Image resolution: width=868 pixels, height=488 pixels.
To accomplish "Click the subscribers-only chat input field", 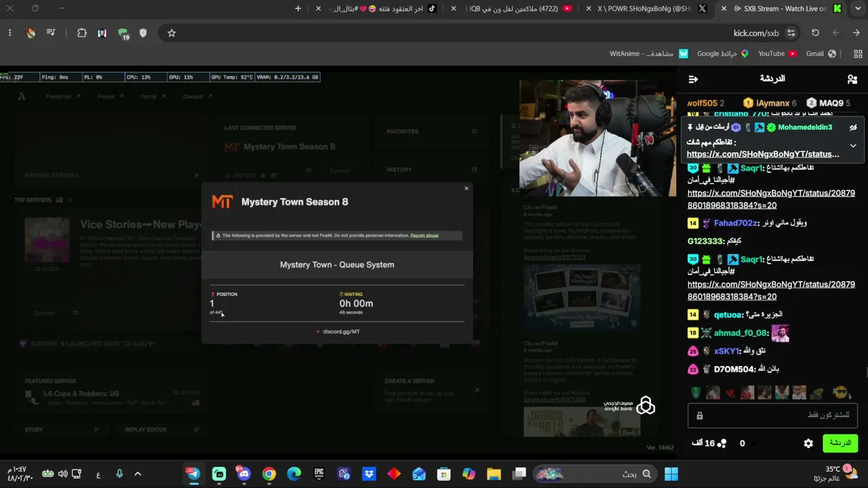I will tap(771, 415).
